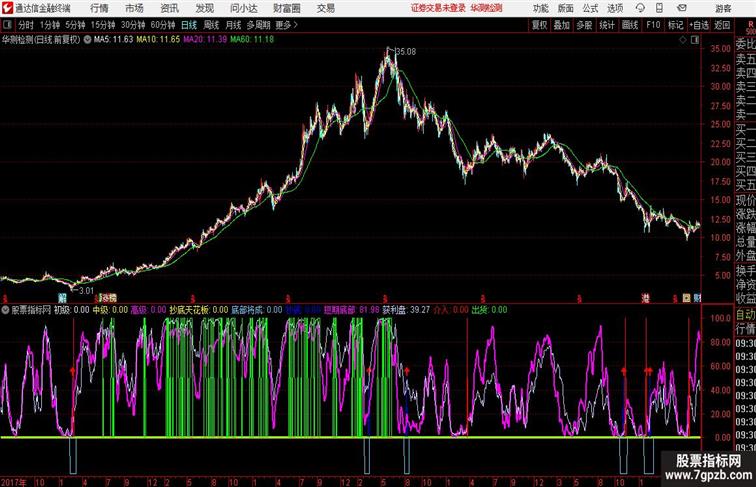Click the 多股 toolbar button
Viewport: 756px width, 487px height.
584,25
